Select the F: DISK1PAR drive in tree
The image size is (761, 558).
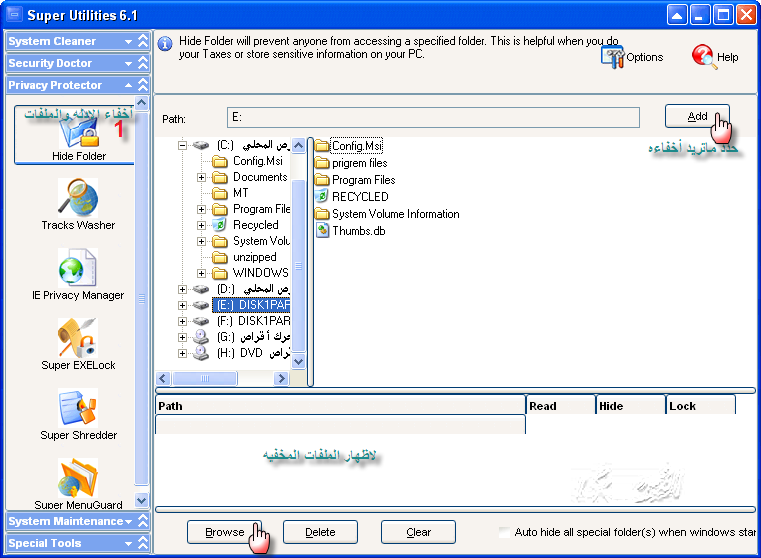point(253,321)
